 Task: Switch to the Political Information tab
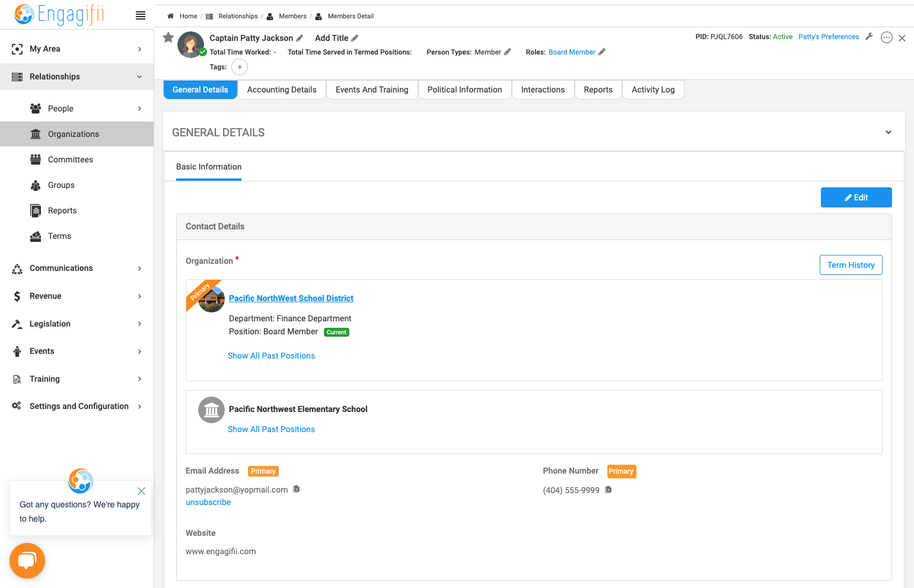click(465, 90)
